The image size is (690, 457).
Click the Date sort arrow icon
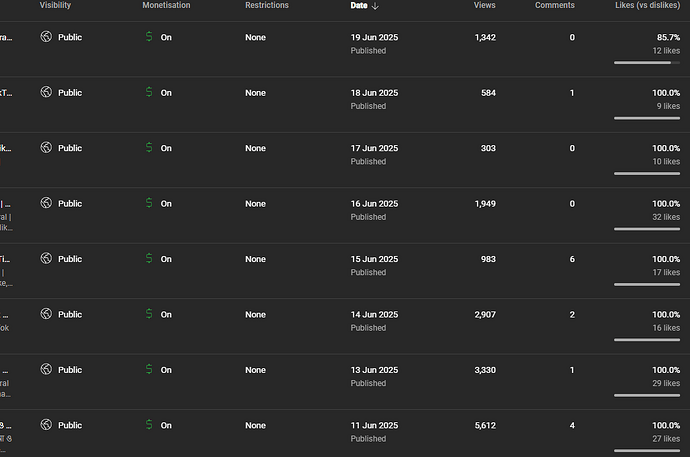375,6
